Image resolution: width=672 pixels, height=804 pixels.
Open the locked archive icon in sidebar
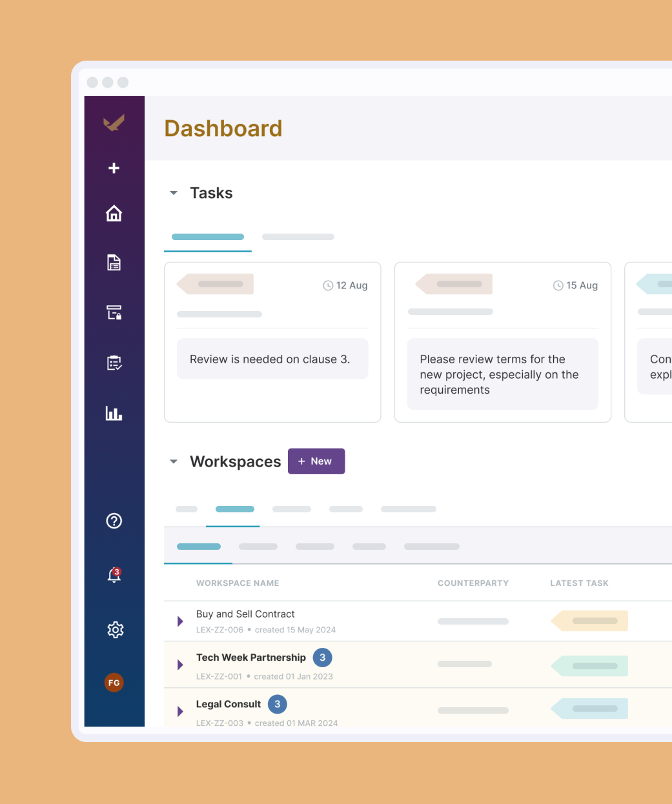(x=114, y=313)
